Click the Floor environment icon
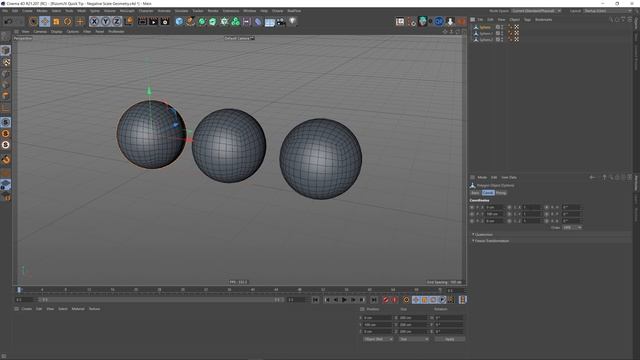Screen dimensions: 640x360 tap(269, 22)
